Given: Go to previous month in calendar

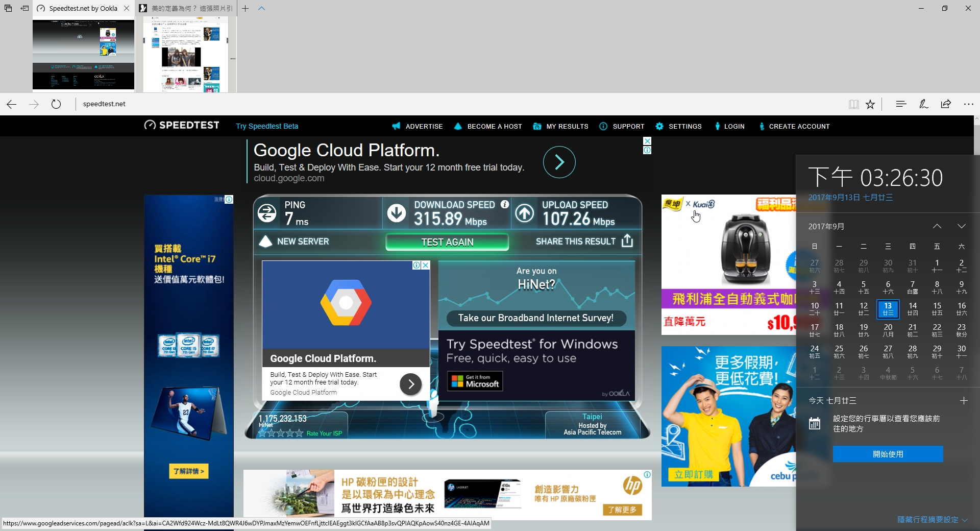Looking at the screenshot, I should pos(937,226).
